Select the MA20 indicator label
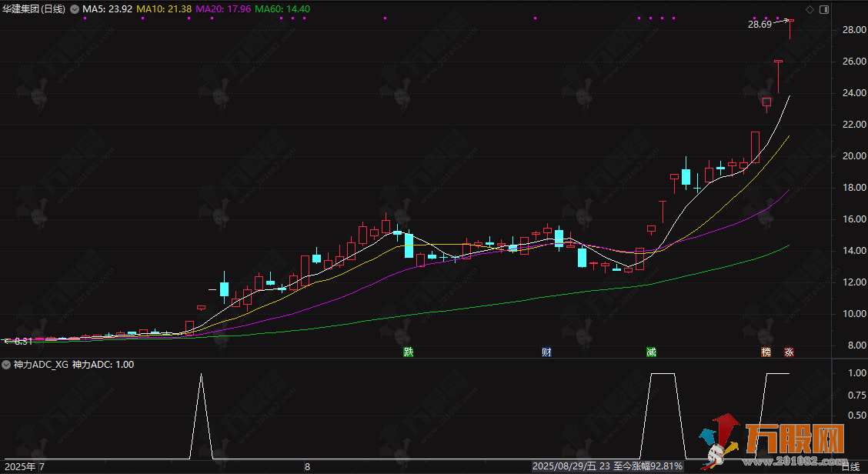Viewport: 868px width, 474px height. 221,9
